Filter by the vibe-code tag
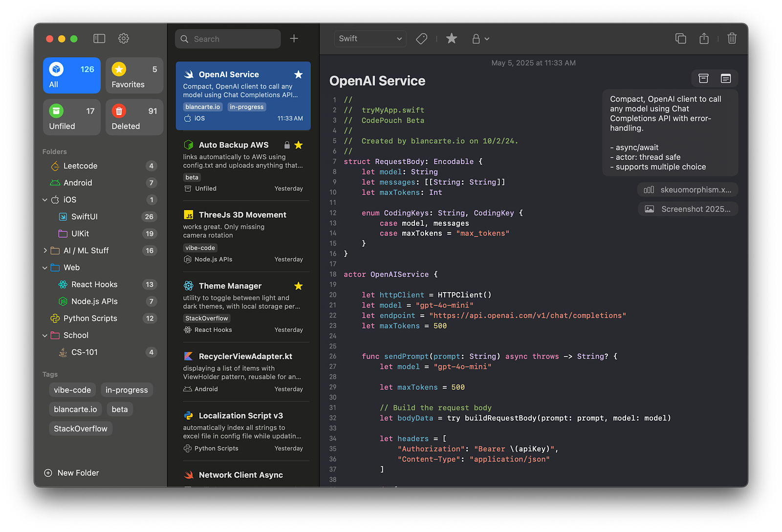The height and width of the screenshot is (532, 782). point(72,390)
